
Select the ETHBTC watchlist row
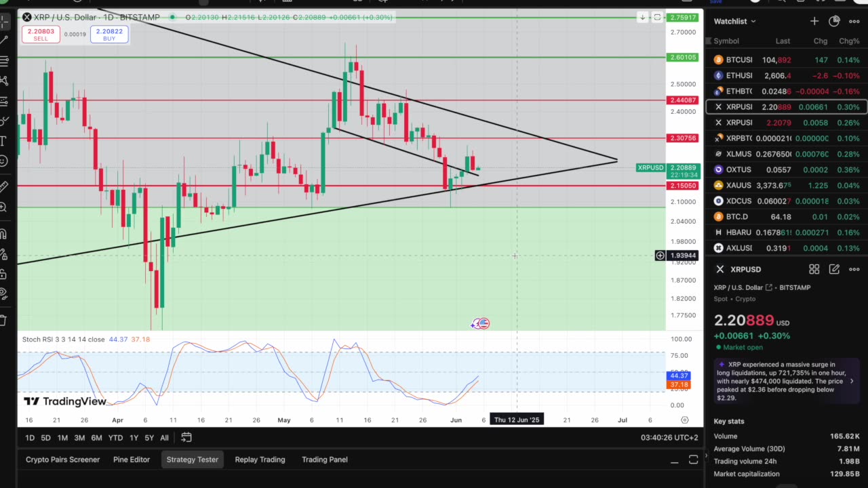coord(787,91)
